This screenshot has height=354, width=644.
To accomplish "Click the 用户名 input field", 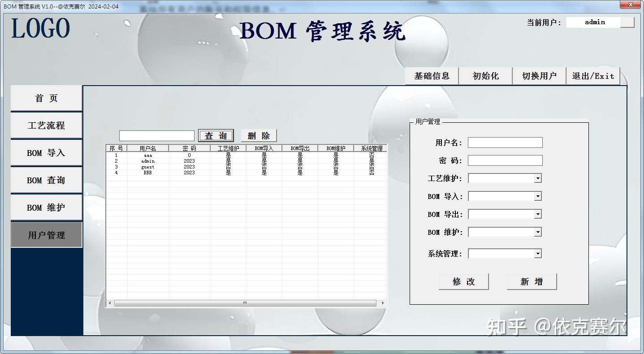I will pos(505,142).
